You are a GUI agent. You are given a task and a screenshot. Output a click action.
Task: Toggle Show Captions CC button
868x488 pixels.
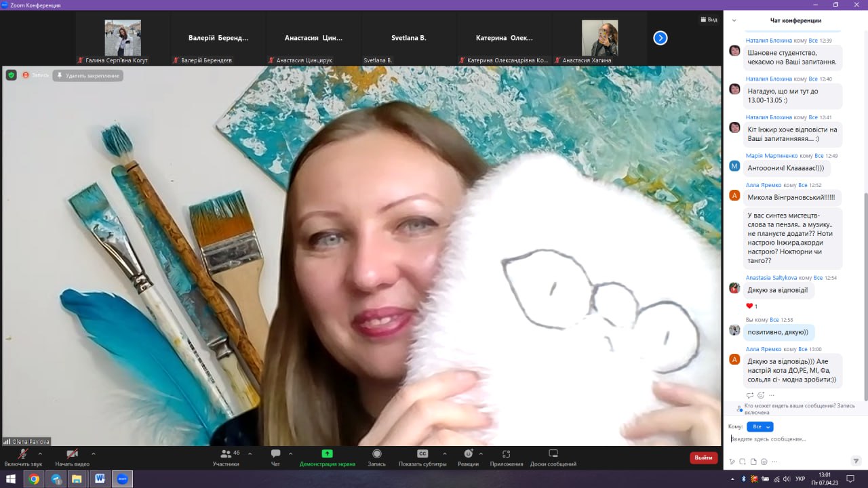pos(422,453)
